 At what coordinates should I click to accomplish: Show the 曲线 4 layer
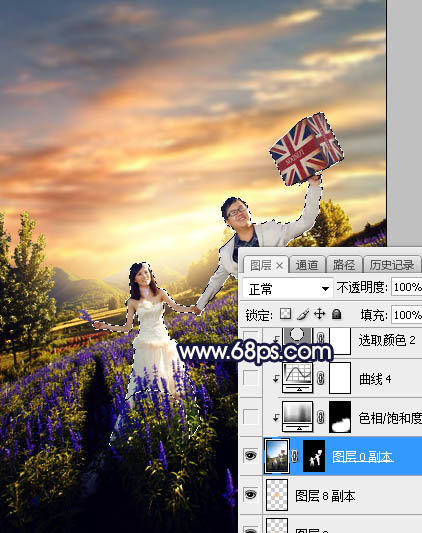[251, 378]
